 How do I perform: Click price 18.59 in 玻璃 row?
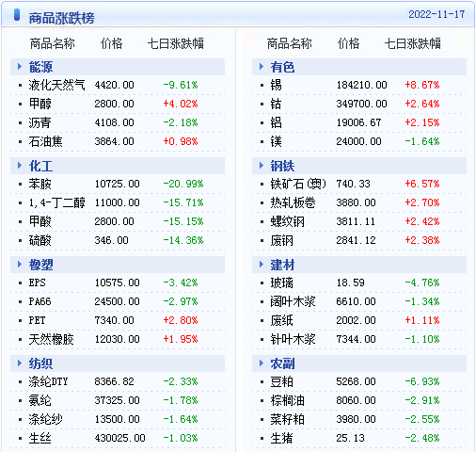pos(350,282)
